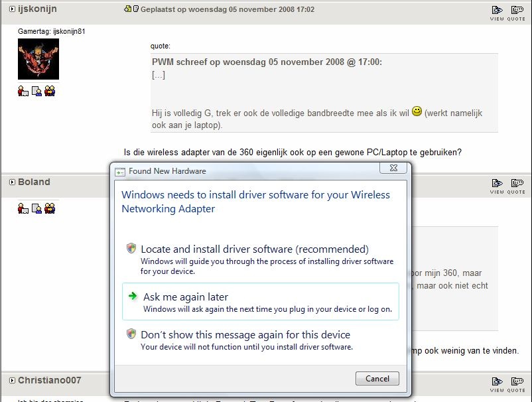Viewport: 532px width, 402px height.
Task: Click first user icon under ijskonijn's avatar
Action: (23, 91)
